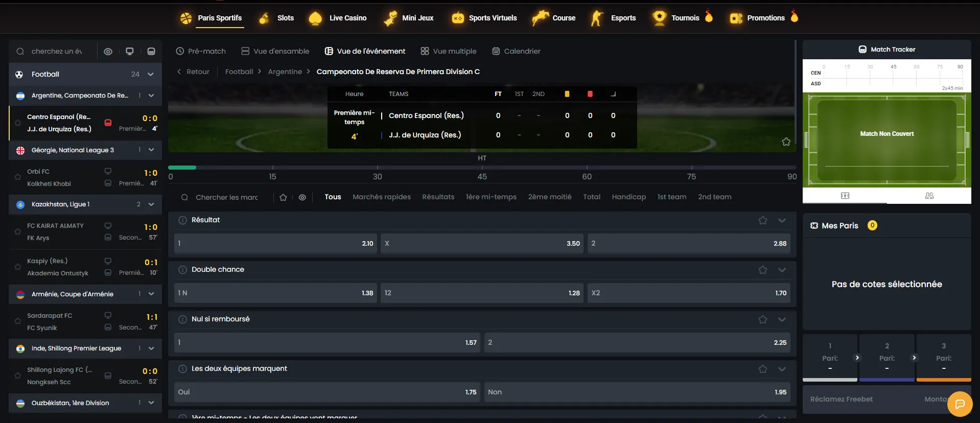Collapse Géorgie National League 3
Image resolution: width=980 pixels, height=423 pixels.
click(x=151, y=150)
